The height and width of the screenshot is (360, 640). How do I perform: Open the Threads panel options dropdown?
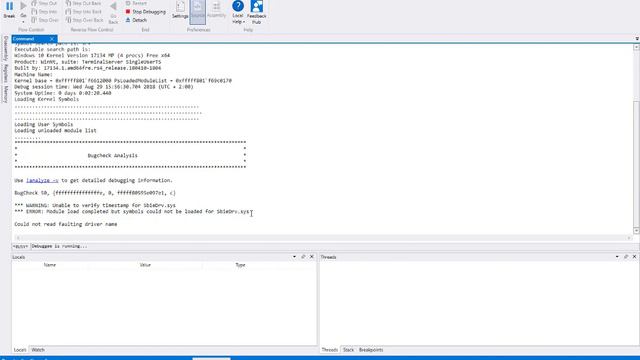[x=617, y=257]
